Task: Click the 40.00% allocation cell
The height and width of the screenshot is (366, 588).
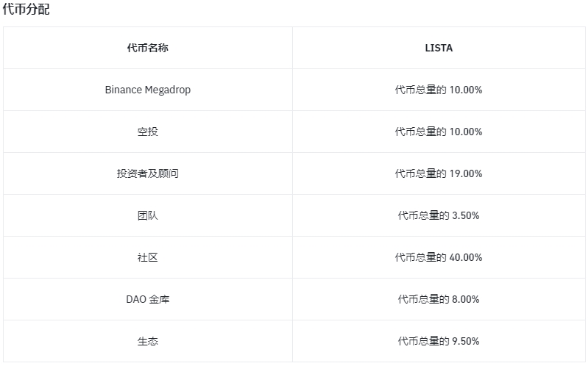Action: (439, 257)
